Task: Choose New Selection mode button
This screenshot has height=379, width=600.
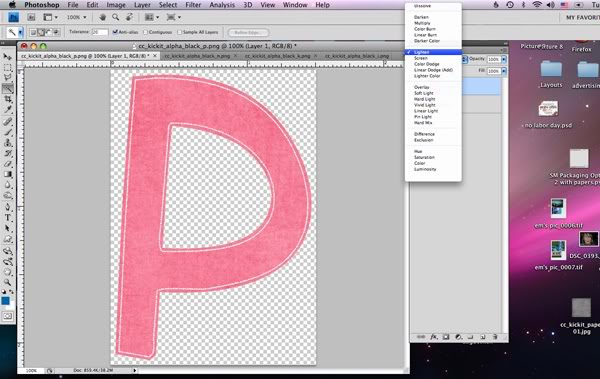Action: (x=33, y=33)
